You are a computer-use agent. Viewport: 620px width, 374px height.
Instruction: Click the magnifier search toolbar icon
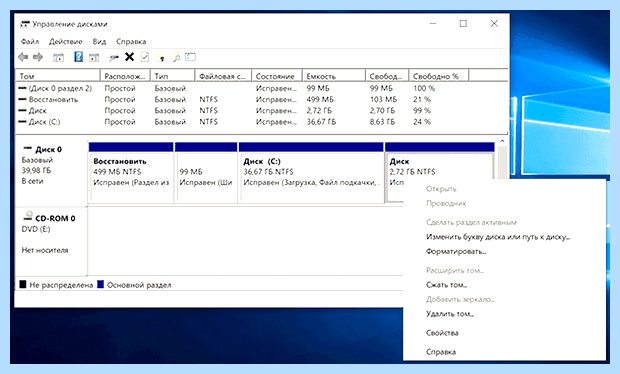(x=176, y=58)
